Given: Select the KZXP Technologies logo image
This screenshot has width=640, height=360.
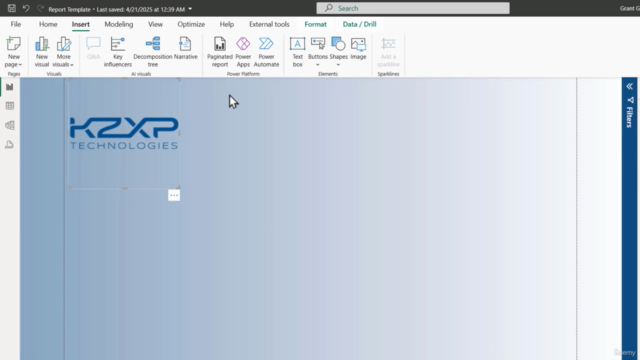Looking at the screenshot, I should [124, 133].
